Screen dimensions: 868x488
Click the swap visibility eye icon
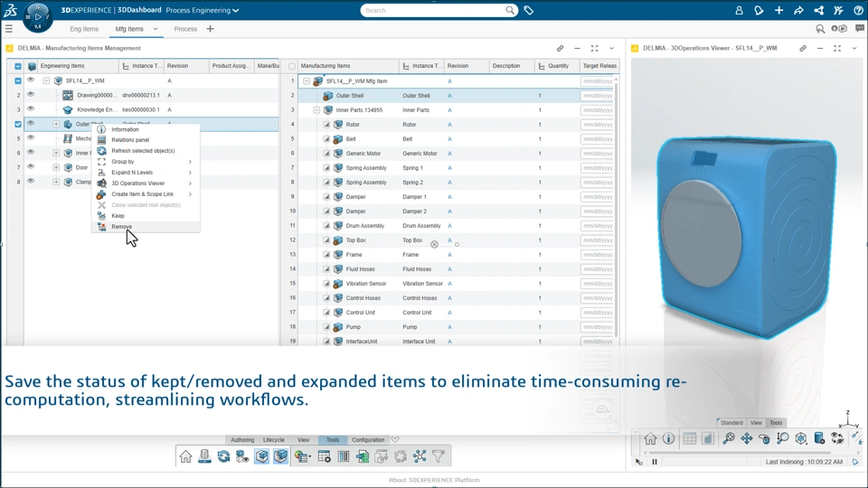click(837, 439)
